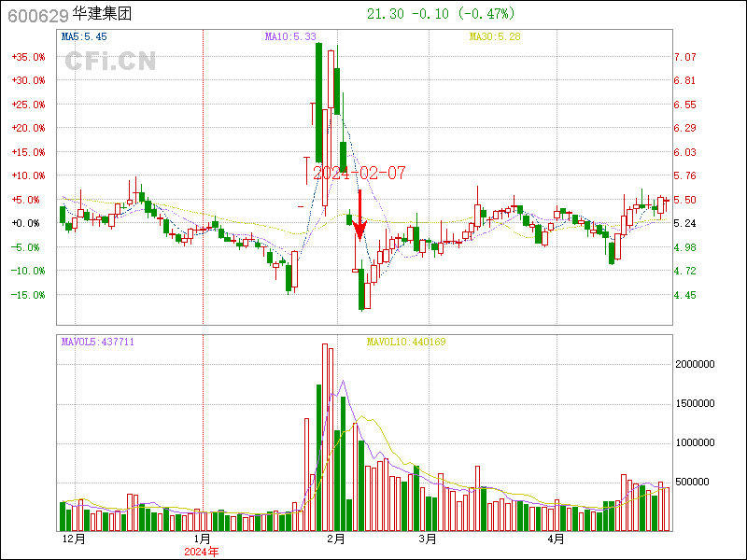Select the MAVOL5:437711 volume legend
The image size is (747, 560).
click(x=97, y=342)
